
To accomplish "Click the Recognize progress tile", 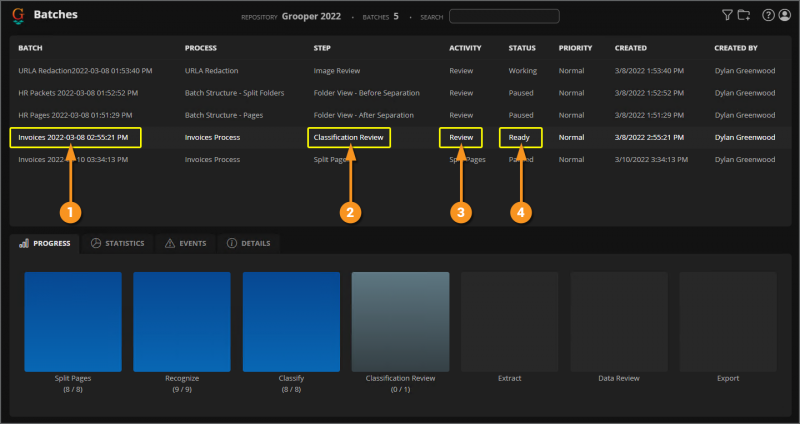I will [181, 320].
